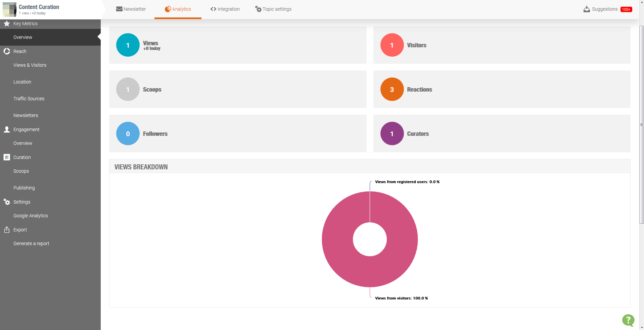Click the orange Reactions count circle

point(392,89)
